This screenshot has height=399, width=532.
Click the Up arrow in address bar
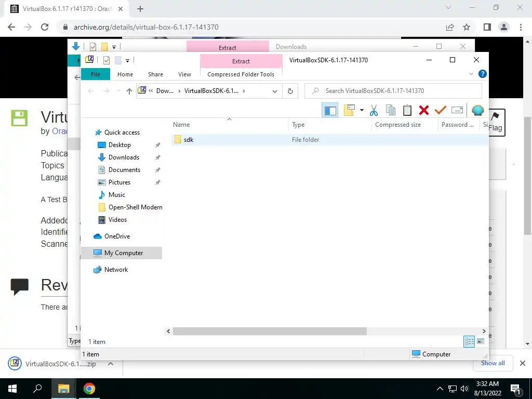click(129, 91)
